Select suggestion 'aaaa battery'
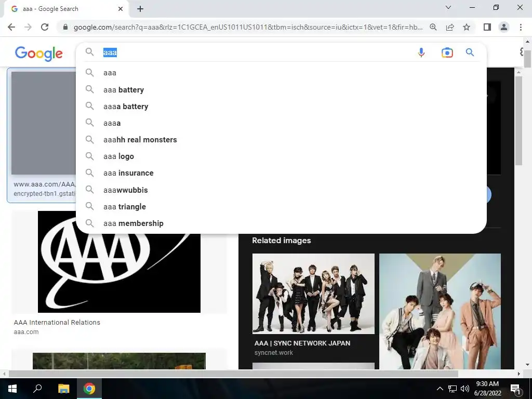This screenshot has height=399, width=532. click(x=281, y=106)
